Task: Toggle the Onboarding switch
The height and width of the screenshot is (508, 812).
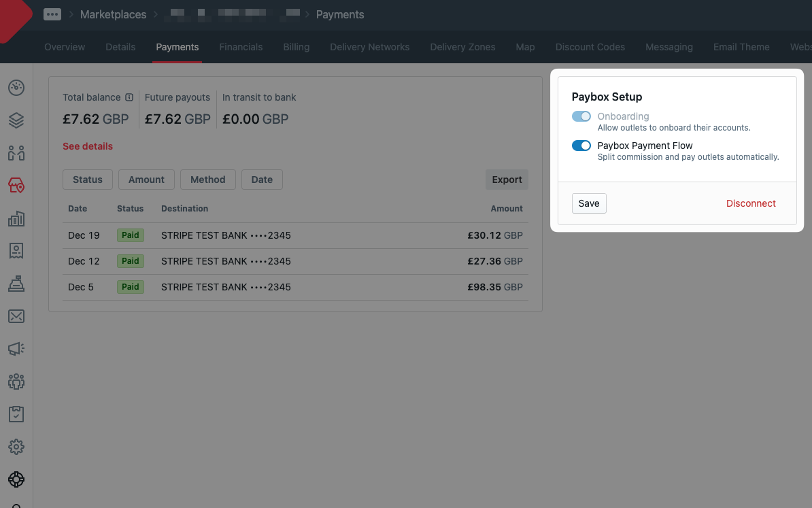Action: click(x=581, y=116)
